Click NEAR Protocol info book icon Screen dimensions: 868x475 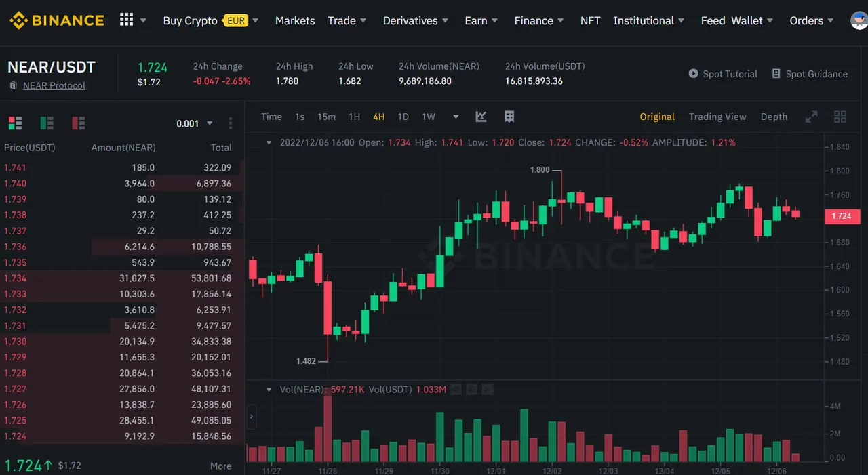point(13,86)
